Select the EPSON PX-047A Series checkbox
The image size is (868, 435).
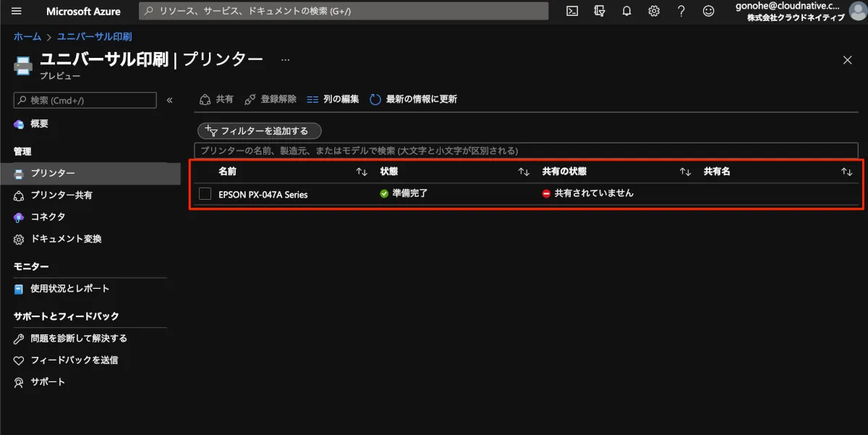[205, 193]
